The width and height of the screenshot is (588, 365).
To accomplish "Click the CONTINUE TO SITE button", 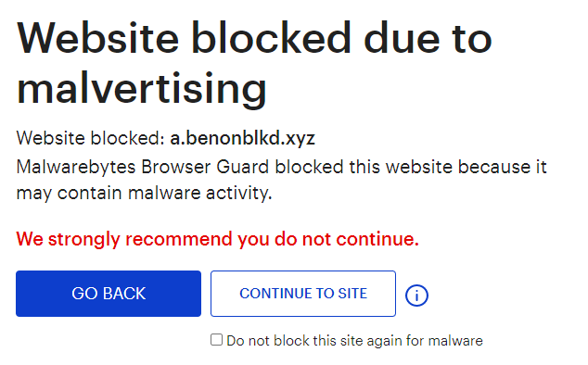I will pyautogui.click(x=303, y=294).
